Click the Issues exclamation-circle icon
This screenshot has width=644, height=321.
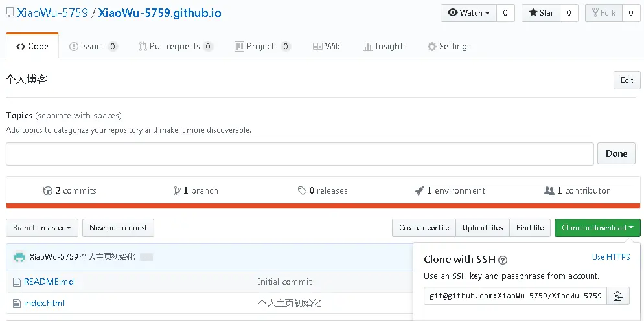point(73,47)
